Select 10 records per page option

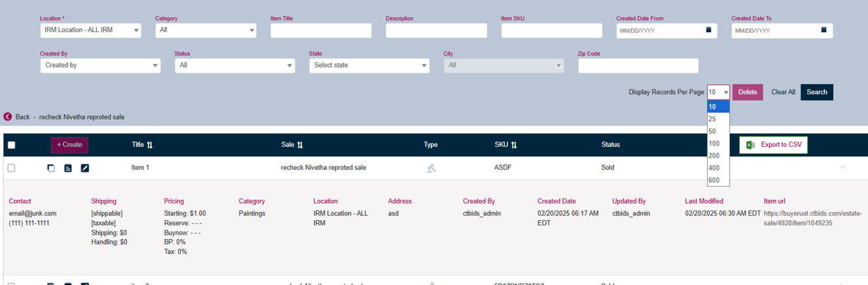point(718,107)
